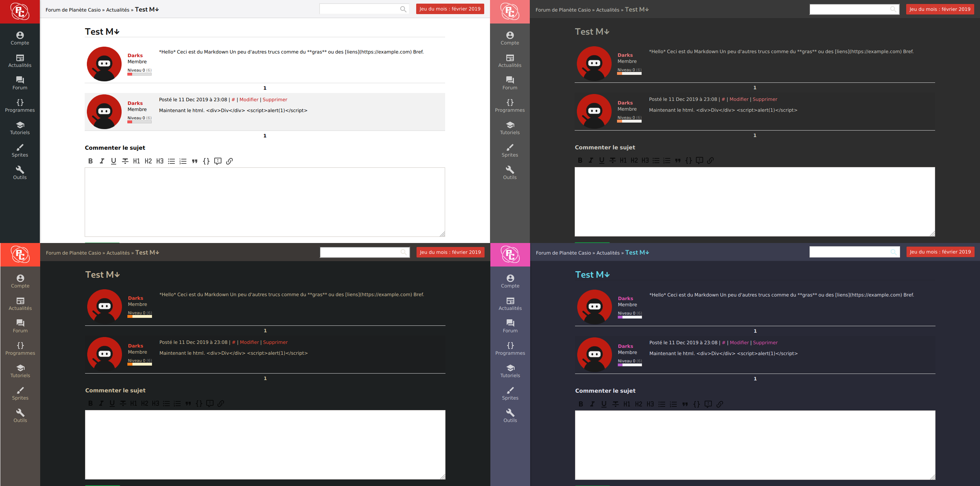This screenshot has height=486, width=980.
Task: Insert an H1 heading in the light theme editor
Action: pyautogui.click(x=136, y=161)
